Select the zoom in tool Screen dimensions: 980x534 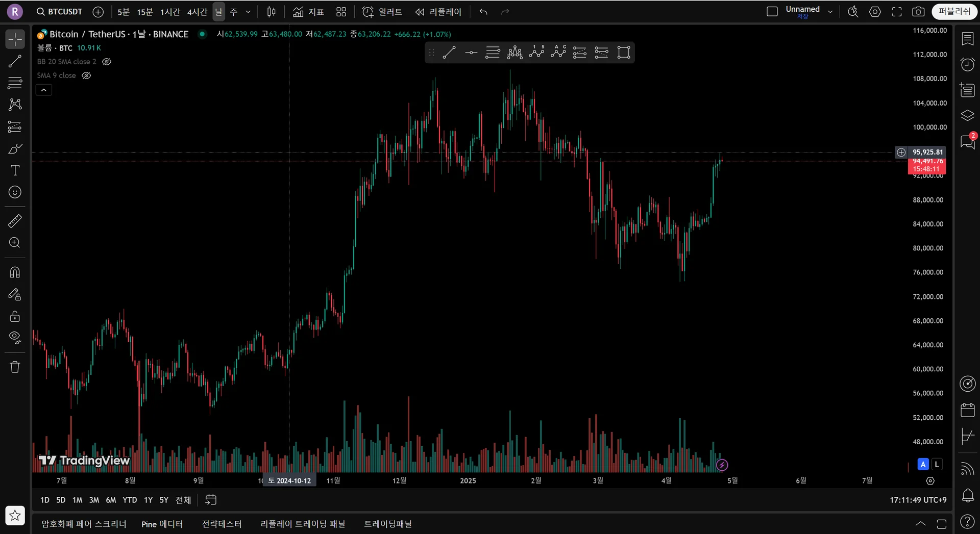[15, 243]
